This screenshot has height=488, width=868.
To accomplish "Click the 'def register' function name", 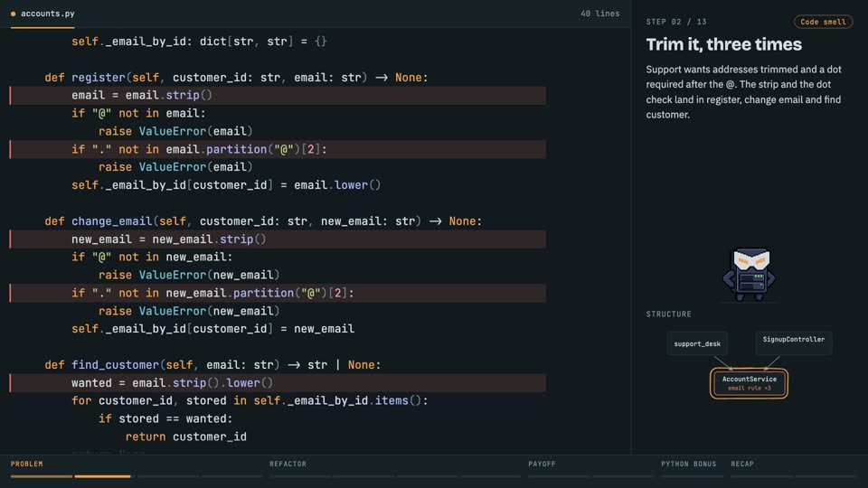I will click(98, 78).
